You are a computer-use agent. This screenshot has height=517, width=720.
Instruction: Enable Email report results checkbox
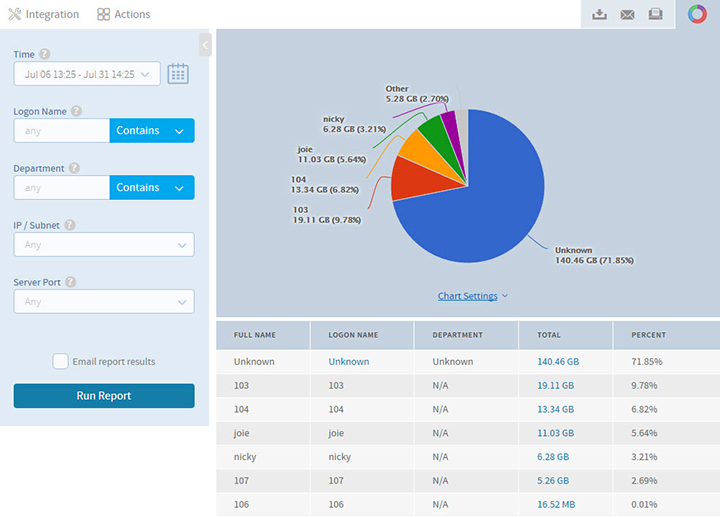[x=61, y=361]
